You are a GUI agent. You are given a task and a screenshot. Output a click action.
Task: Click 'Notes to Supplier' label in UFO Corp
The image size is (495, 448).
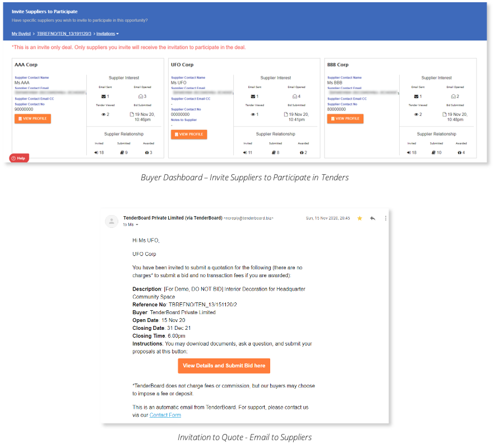[x=184, y=120]
